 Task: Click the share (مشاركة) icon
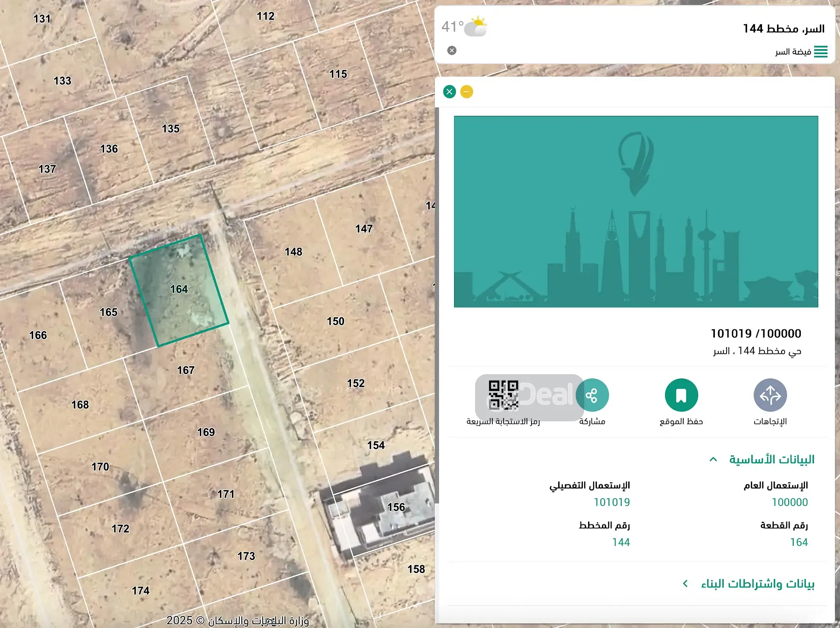tap(592, 395)
